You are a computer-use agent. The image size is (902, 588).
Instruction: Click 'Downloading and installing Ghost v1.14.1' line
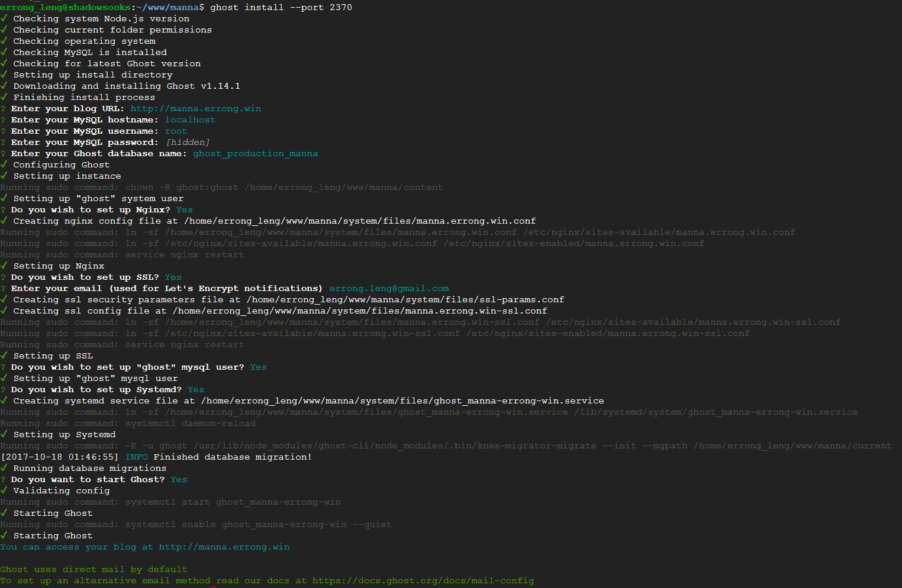click(x=121, y=86)
